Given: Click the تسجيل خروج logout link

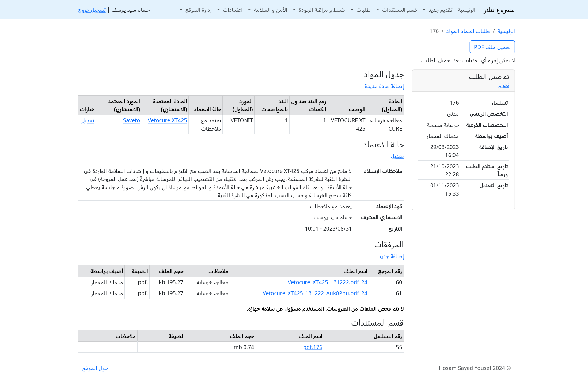Looking at the screenshot, I should click(x=92, y=10).
